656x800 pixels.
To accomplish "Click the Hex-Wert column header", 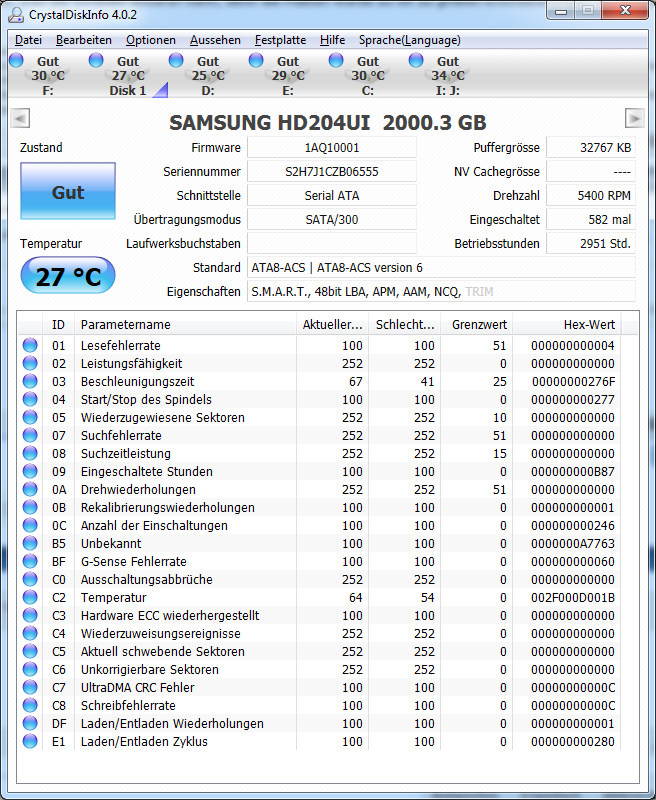I will [x=567, y=324].
